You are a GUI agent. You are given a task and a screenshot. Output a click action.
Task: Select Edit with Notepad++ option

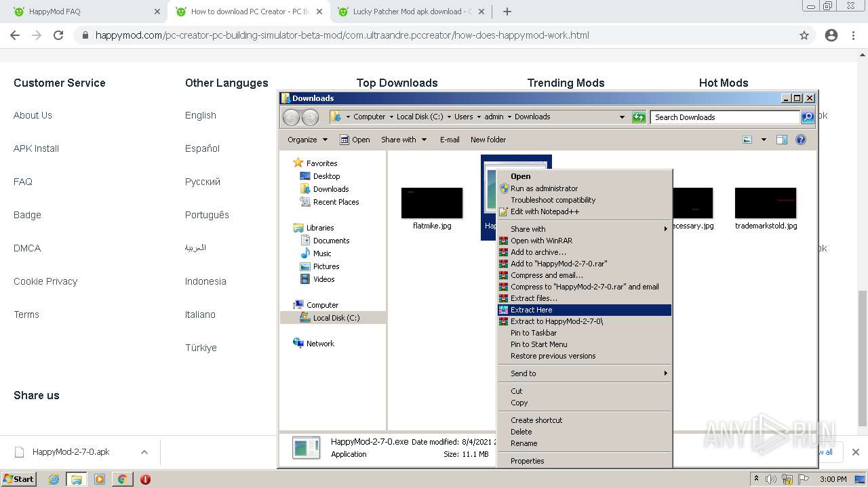click(x=585, y=211)
